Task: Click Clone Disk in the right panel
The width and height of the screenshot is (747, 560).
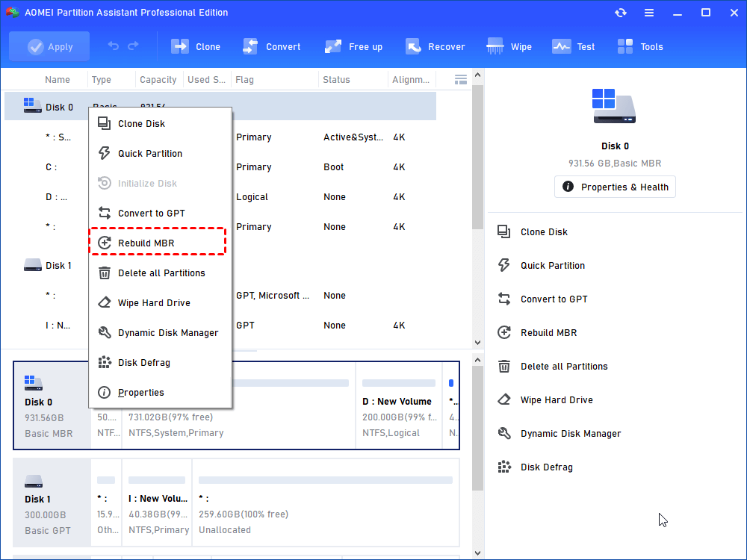Action: (x=544, y=232)
